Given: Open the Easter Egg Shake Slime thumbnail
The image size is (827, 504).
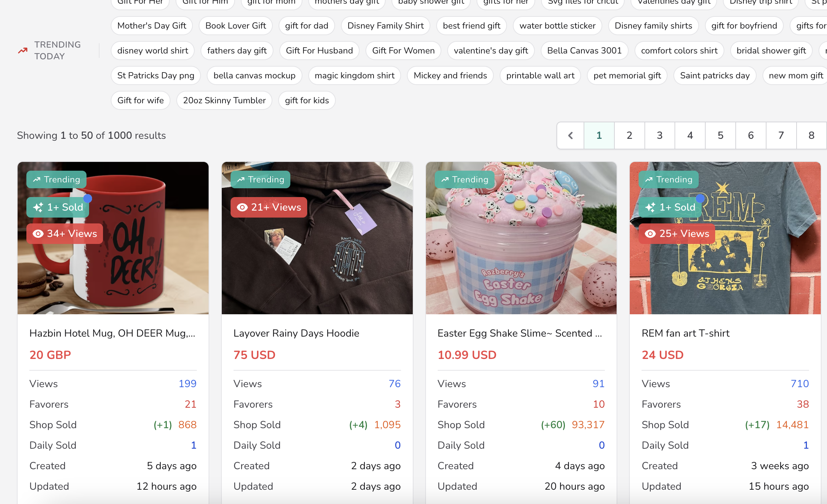Looking at the screenshot, I should [x=521, y=238].
